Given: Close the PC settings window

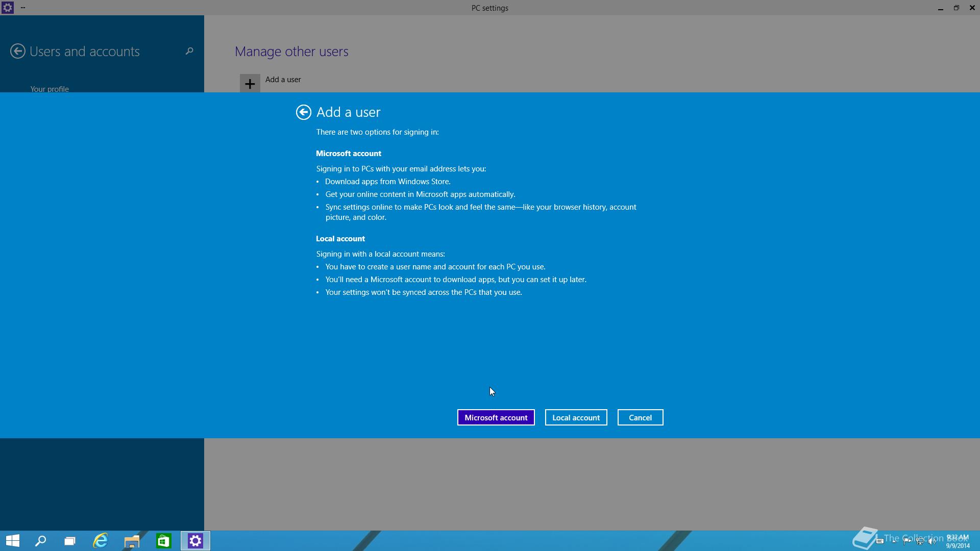Looking at the screenshot, I should coord(972,8).
